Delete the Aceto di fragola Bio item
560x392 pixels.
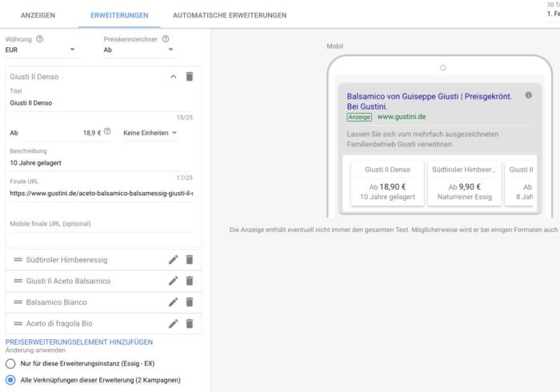190,324
